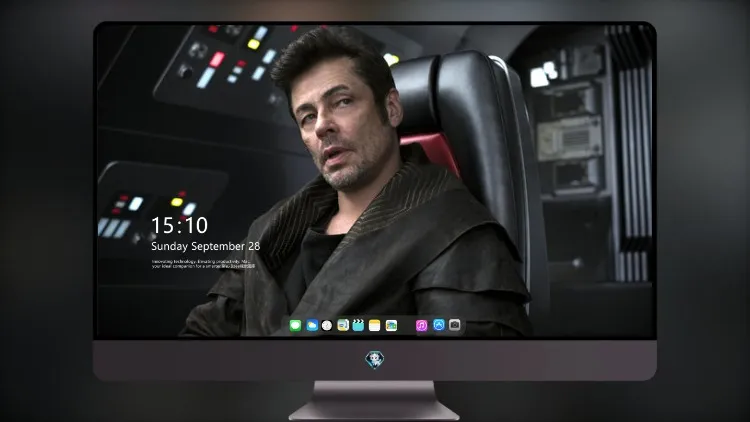Click the Sunday September 28 date text

(206, 246)
